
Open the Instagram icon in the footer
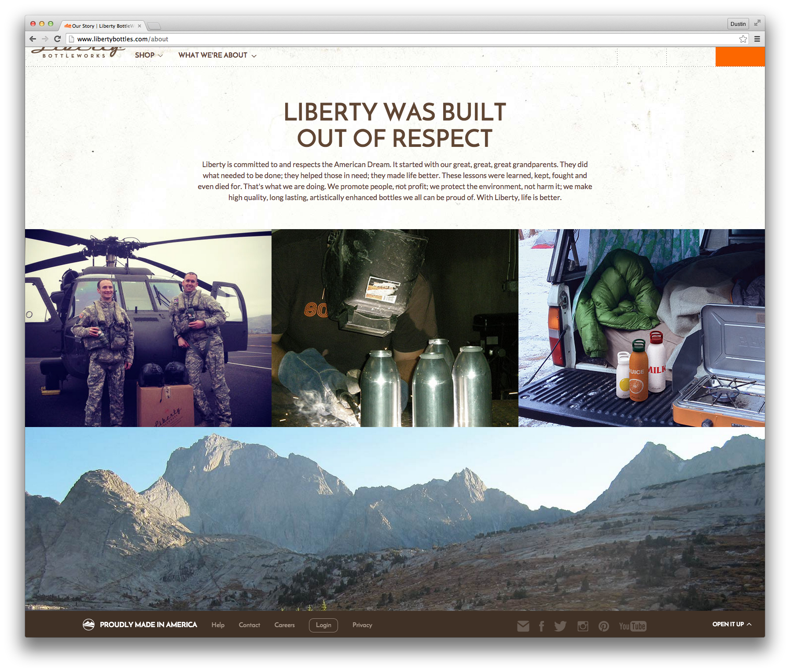tap(583, 626)
